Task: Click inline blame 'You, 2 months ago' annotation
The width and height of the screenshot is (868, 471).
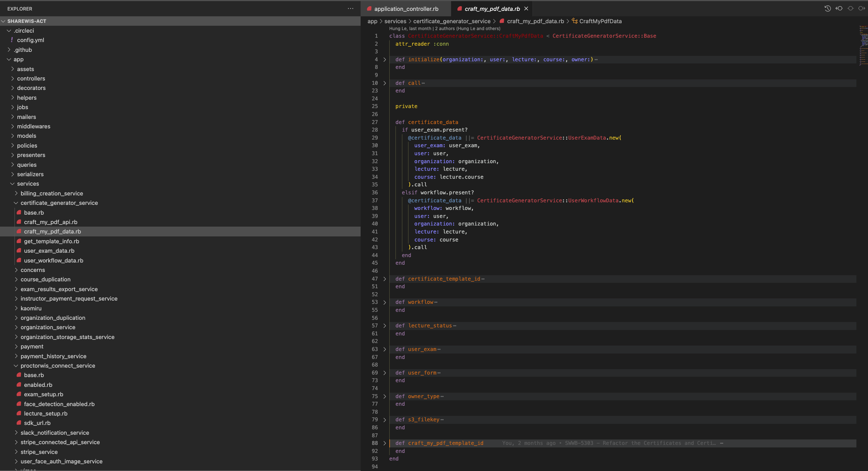Action: tap(609, 443)
